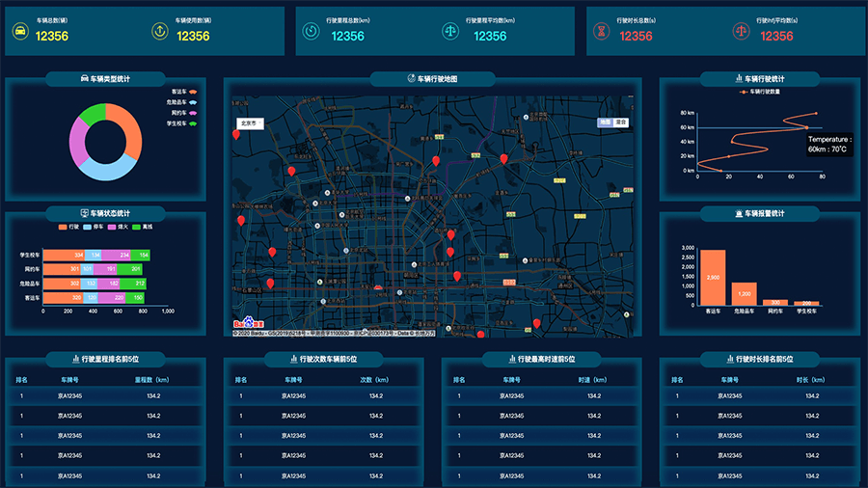Screen dimensions: 868x488
Task: Click the 车牌号 header in 行驶里程排名 table
Action: point(69,380)
